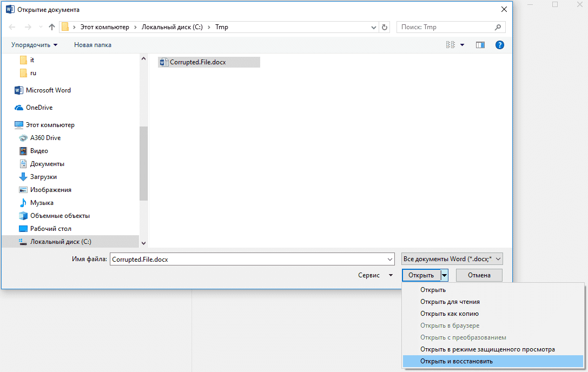
Task: Choose 'Открыть' from the dropdown menu
Action: coord(493,290)
